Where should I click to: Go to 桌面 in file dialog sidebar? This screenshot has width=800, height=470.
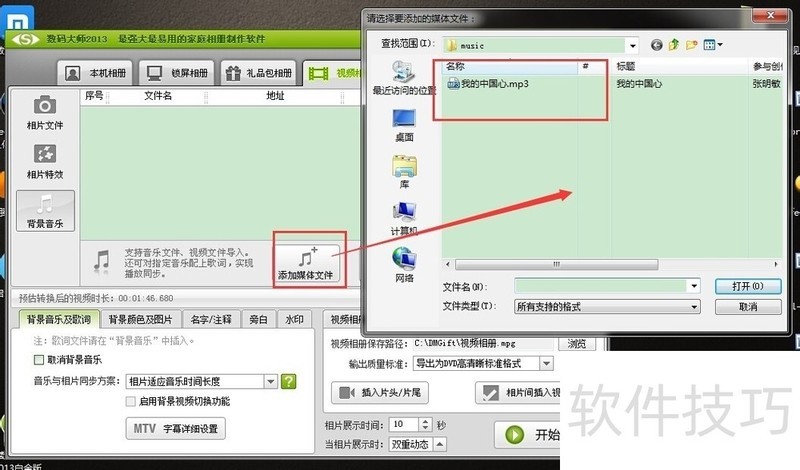click(x=404, y=125)
